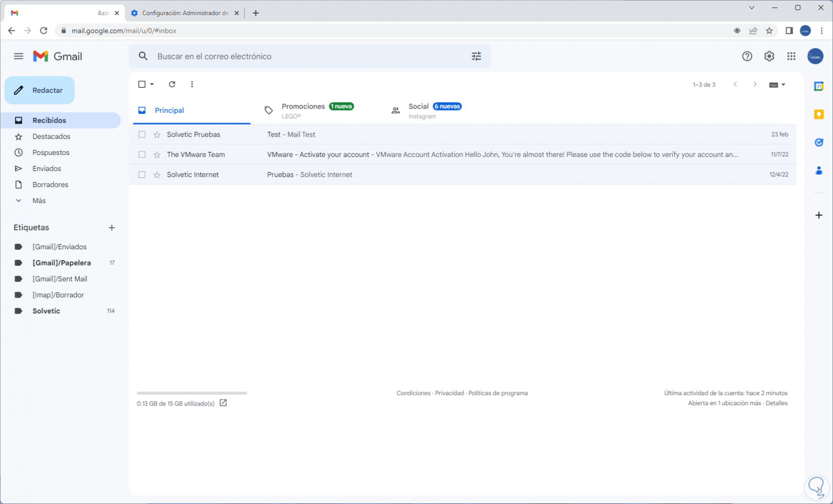Open the Gmail settings gear

coord(769,57)
